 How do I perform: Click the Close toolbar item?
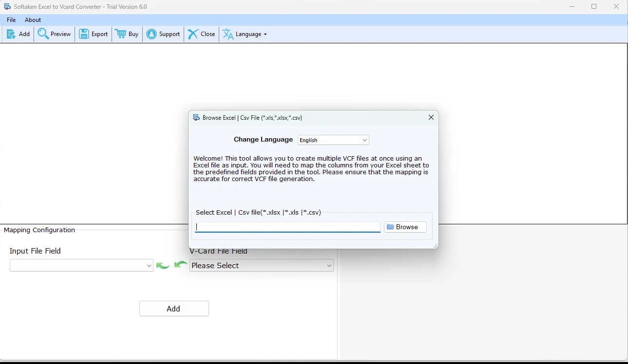(x=201, y=34)
